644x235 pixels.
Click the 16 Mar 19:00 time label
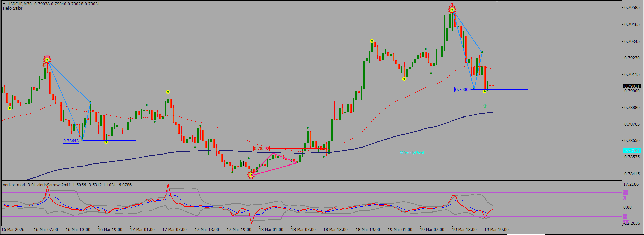(x=110, y=230)
